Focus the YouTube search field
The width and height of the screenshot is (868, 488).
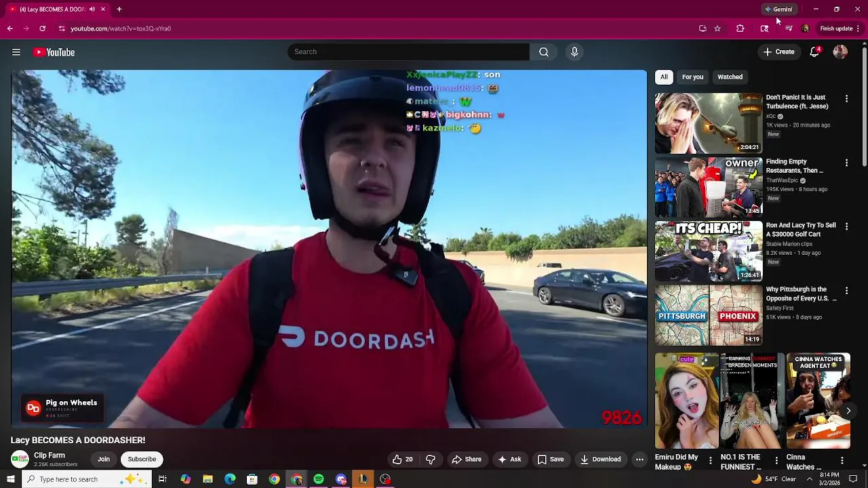[x=409, y=52]
